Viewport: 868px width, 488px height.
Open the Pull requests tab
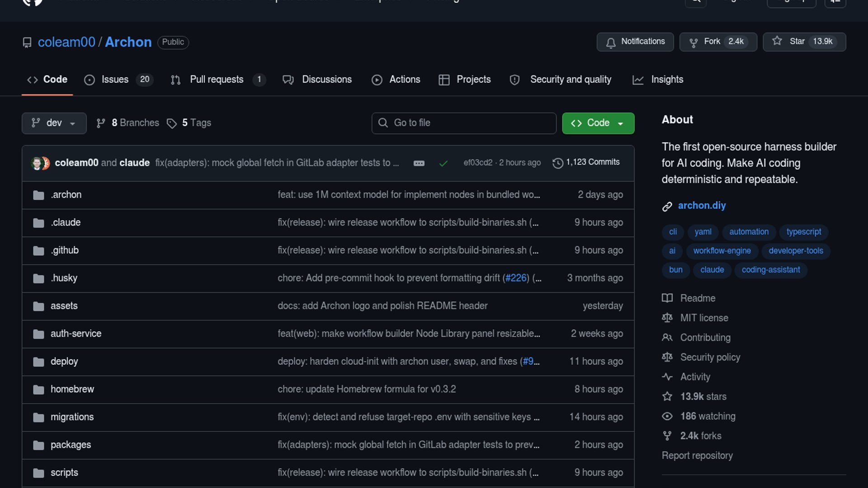pyautogui.click(x=217, y=80)
